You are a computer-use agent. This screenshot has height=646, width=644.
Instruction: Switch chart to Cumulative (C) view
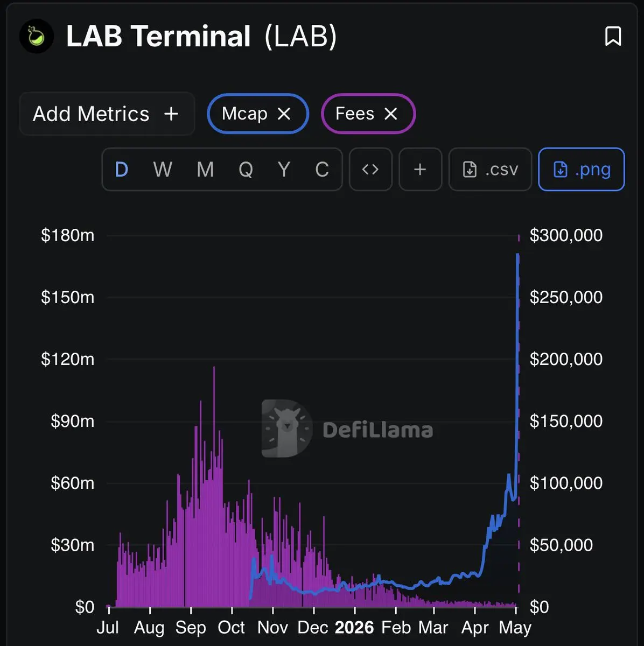[x=322, y=170]
